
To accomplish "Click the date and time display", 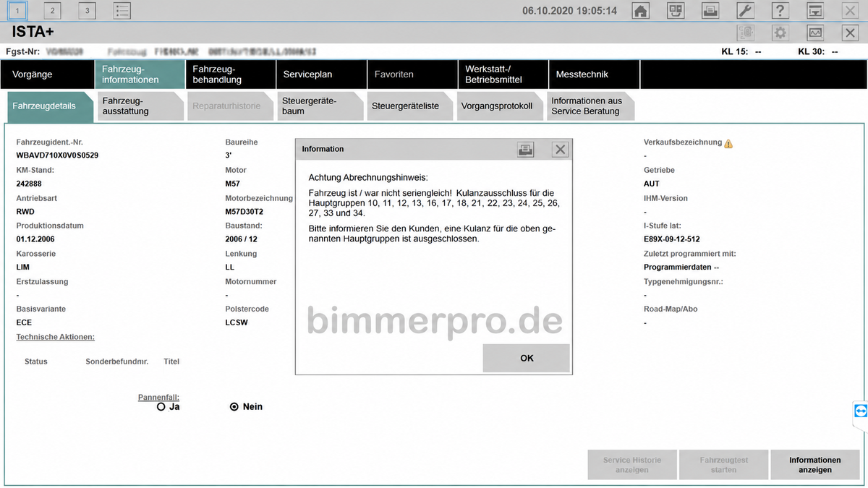I will pos(570,11).
